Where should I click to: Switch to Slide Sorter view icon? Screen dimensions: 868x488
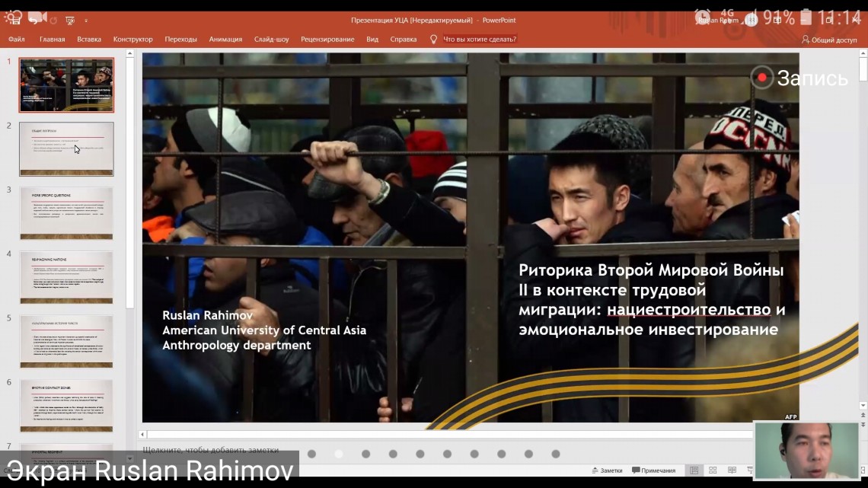point(713,470)
